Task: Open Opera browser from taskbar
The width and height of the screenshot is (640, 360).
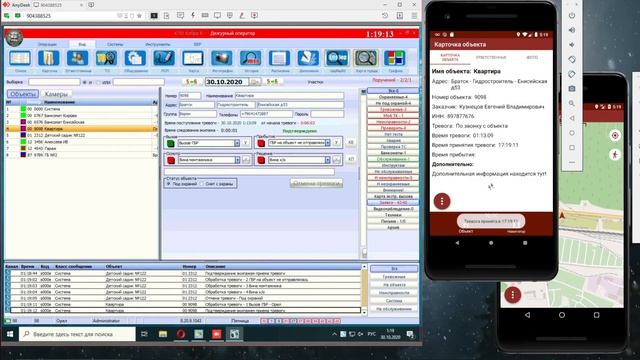Action: click(x=181, y=334)
